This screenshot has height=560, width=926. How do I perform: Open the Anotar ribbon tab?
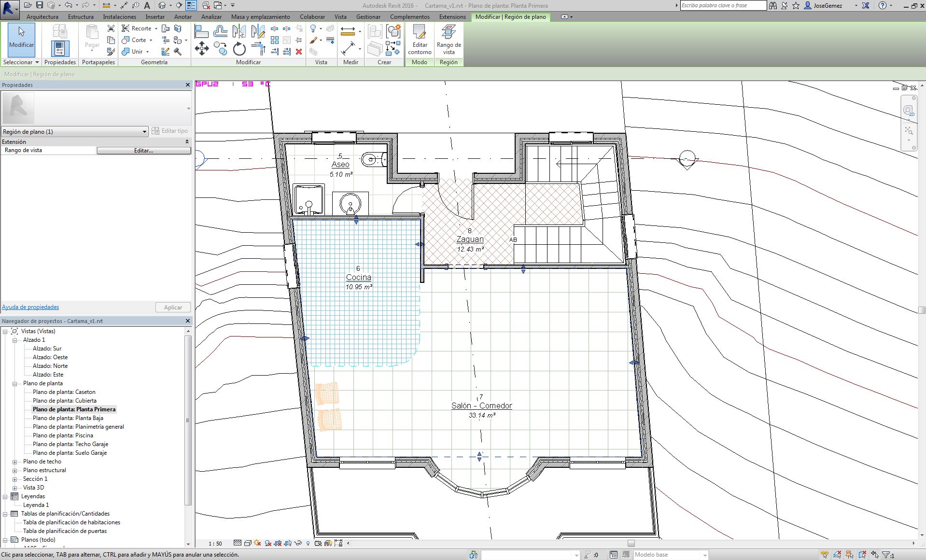[183, 17]
